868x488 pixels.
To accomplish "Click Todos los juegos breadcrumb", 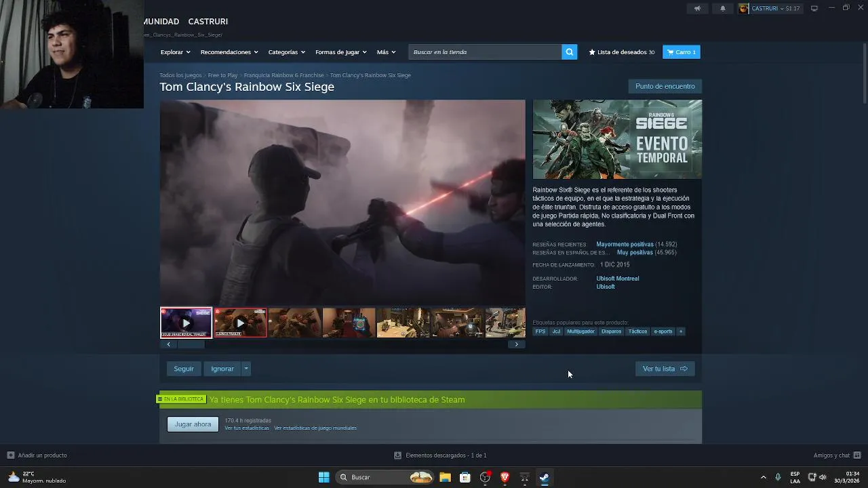I will coord(180,75).
